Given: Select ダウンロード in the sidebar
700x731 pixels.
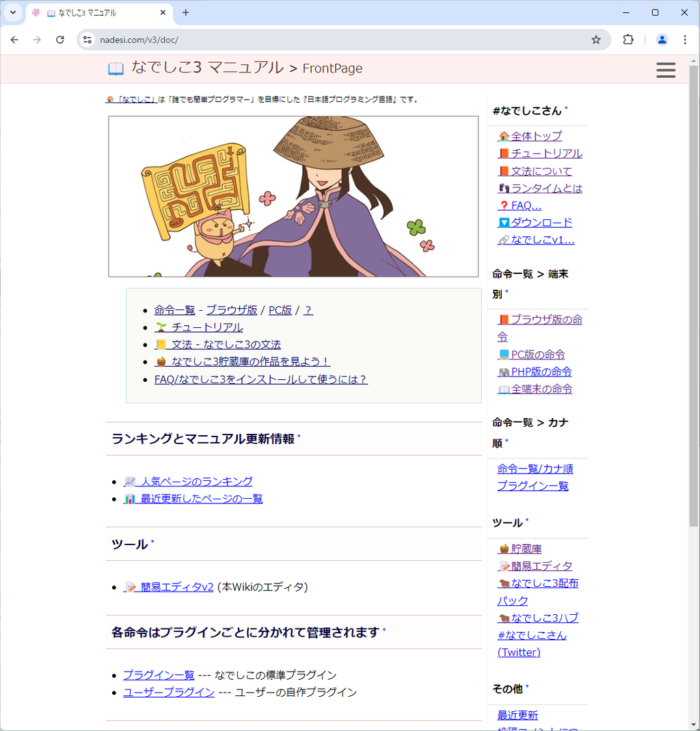Looking at the screenshot, I should (x=541, y=222).
